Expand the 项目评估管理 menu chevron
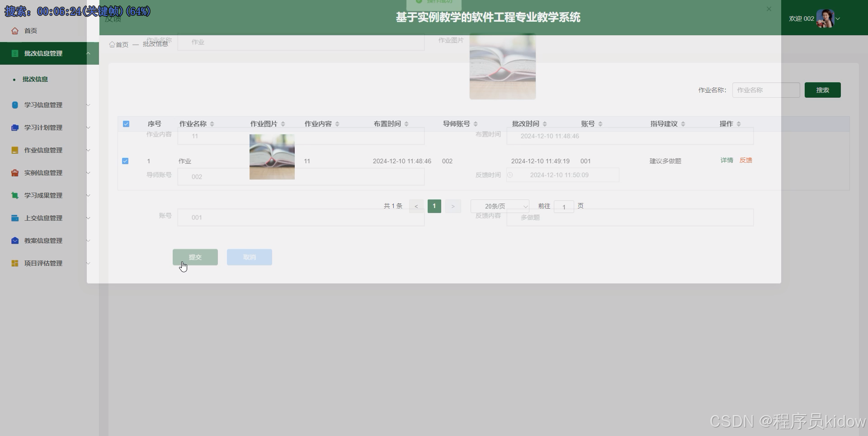The height and width of the screenshot is (436, 868). (x=88, y=263)
